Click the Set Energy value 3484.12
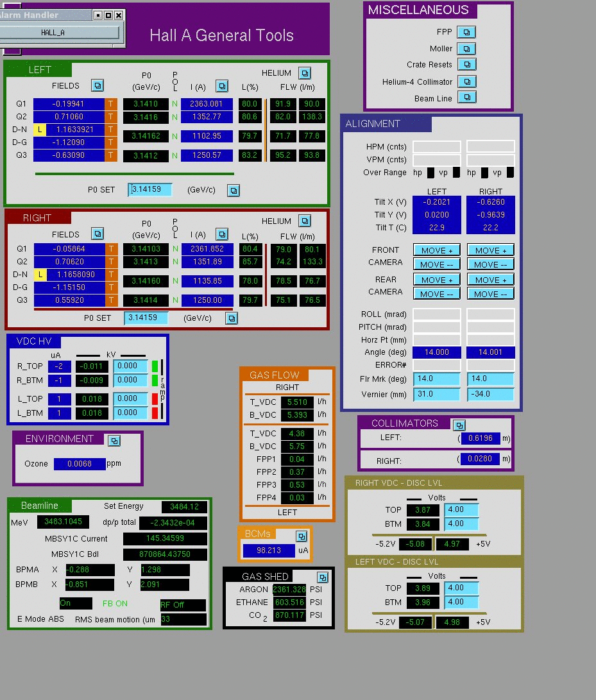Viewport: 596px width, 700px height. (x=184, y=507)
